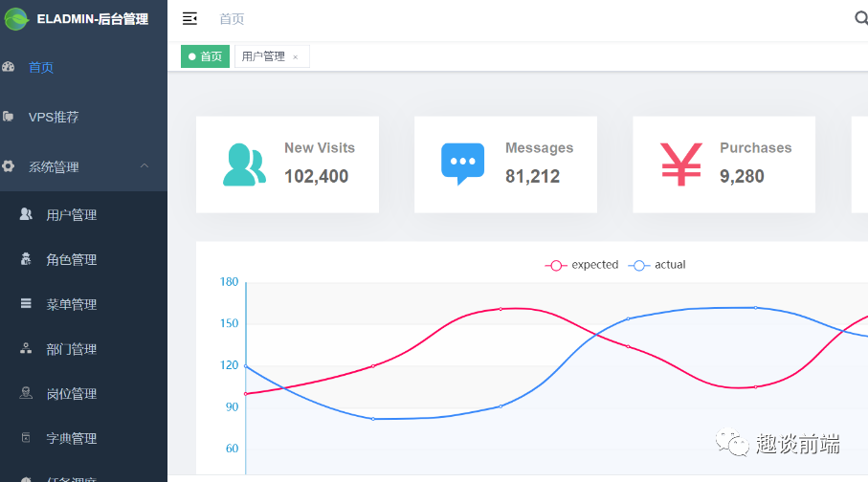Click the VPS推荐 menu icon

(9, 117)
